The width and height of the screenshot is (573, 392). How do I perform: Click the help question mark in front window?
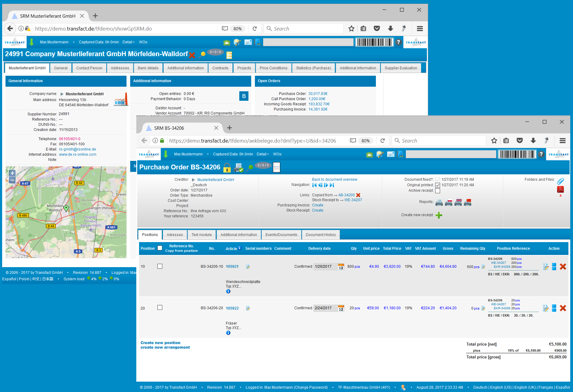(x=541, y=154)
